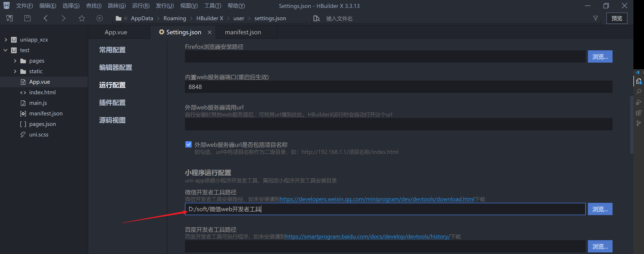Click Browse button for WeChat devtools path

pyautogui.click(x=600, y=209)
